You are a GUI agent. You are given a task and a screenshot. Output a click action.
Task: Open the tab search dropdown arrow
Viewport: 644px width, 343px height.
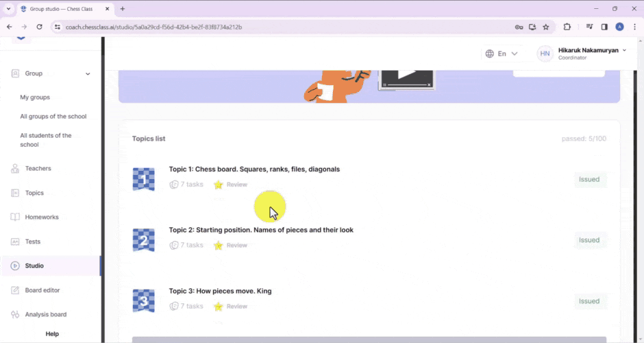point(8,9)
